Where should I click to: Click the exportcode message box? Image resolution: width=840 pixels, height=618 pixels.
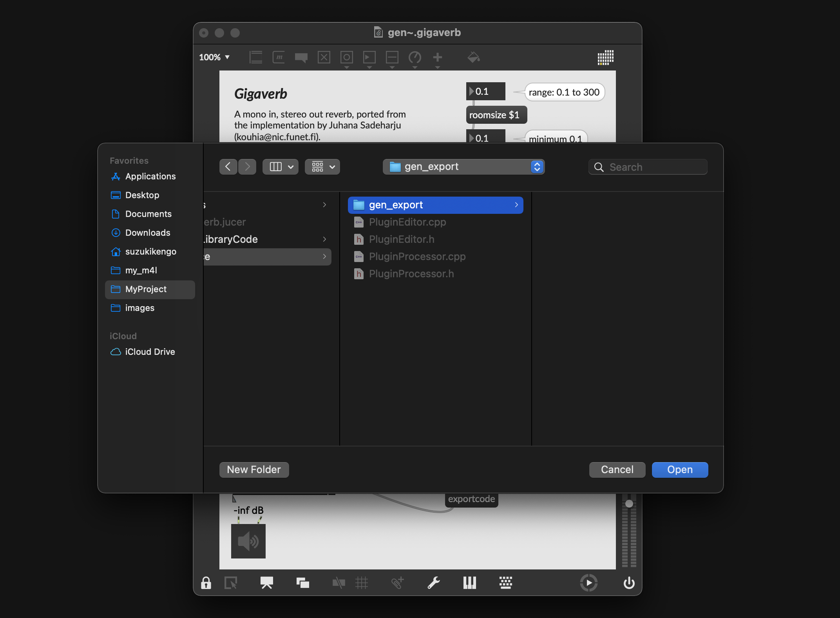pos(471,499)
